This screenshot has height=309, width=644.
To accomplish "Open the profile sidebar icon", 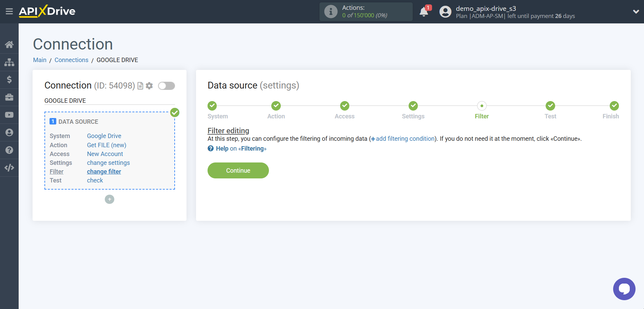I will tap(9, 133).
